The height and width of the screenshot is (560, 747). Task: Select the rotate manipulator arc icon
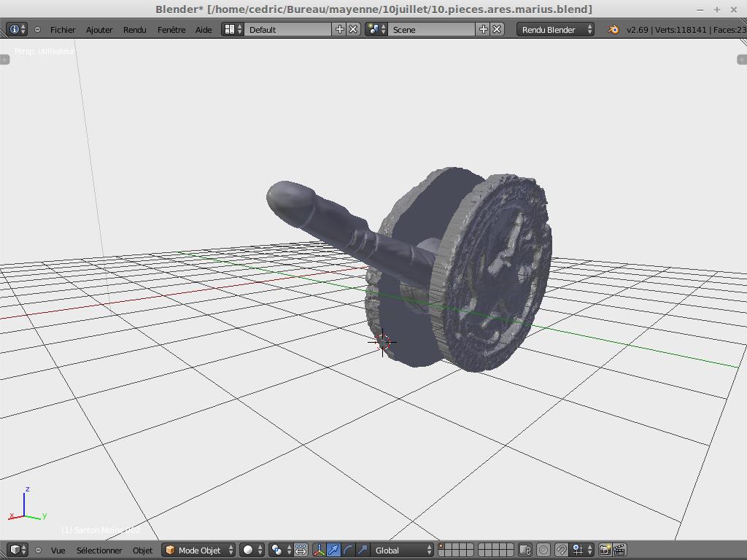click(348, 550)
